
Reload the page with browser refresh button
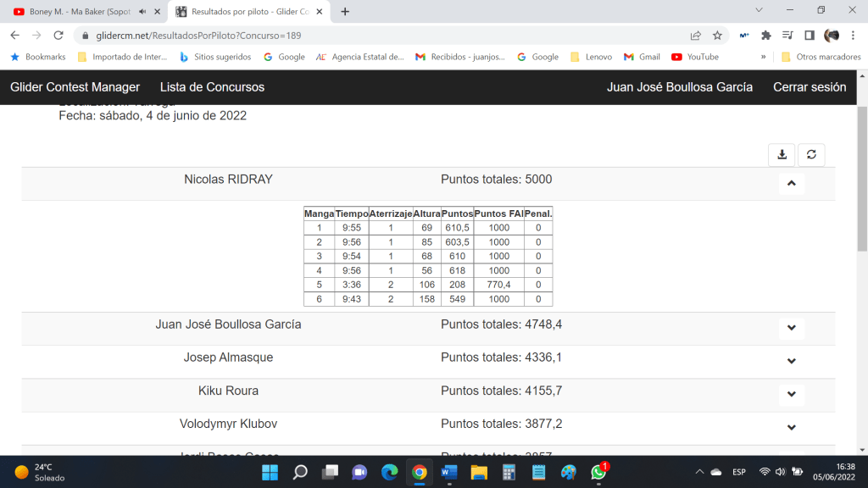(x=58, y=36)
